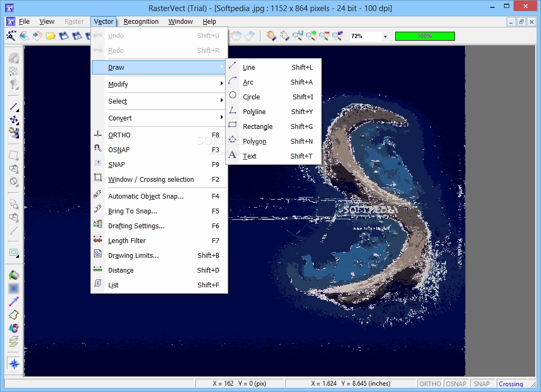Toggle SNAP indicator in the status bar

tap(482, 384)
